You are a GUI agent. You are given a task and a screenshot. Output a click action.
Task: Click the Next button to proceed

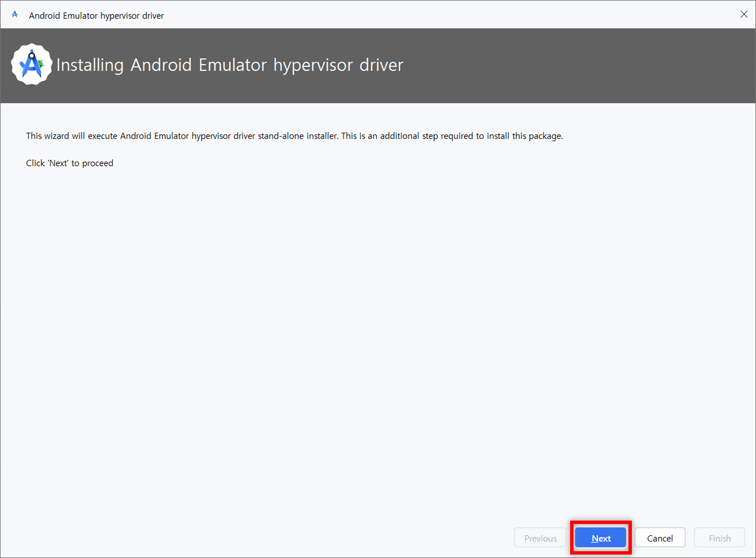coord(601,538)
